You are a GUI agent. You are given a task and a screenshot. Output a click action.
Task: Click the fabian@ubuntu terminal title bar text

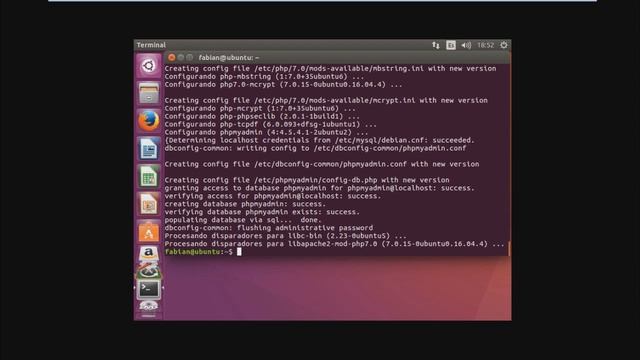coord(229,58)
